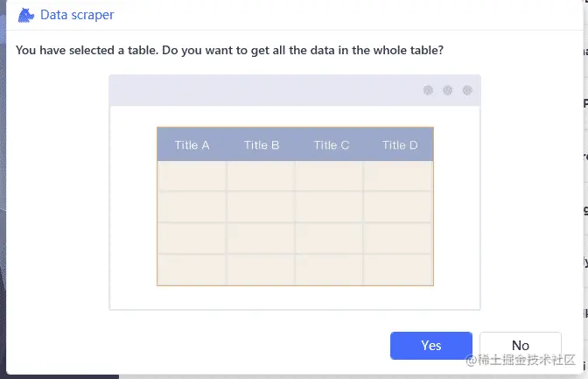Click the middle gray dot in illustration

(447, 90)
